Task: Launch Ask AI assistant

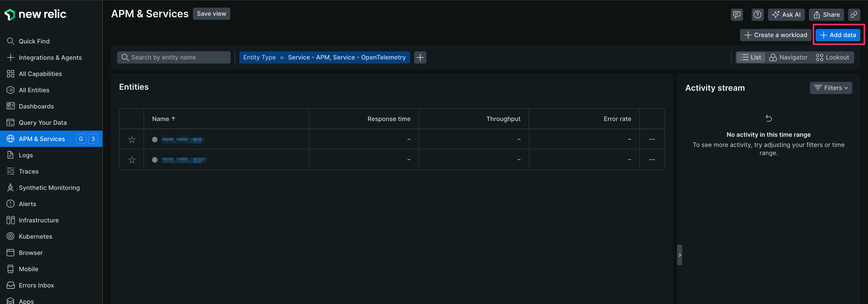Action: [x=786, y=14]
